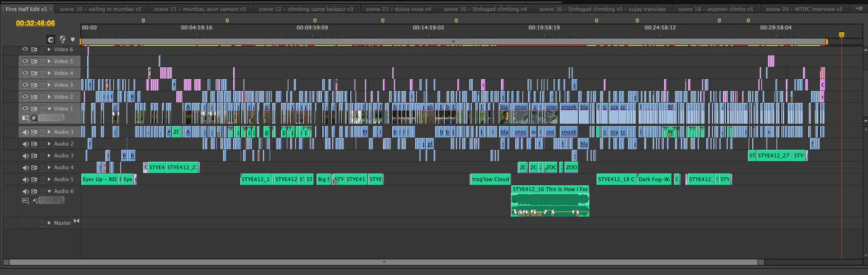Open Show Keyframes menu for Audio 6
868x275 pixels.
click(x=34, y=201)
